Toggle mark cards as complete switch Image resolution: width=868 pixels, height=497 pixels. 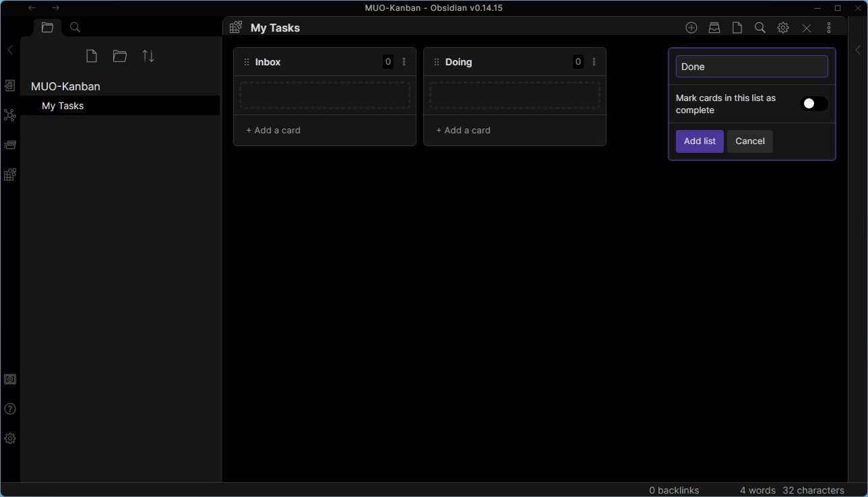coord(814,104)
